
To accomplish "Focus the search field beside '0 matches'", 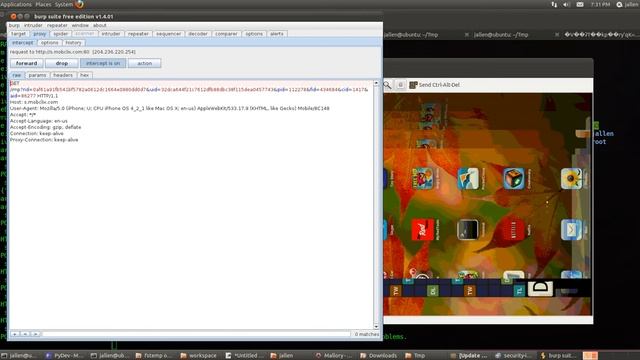I will click(196, 334).
